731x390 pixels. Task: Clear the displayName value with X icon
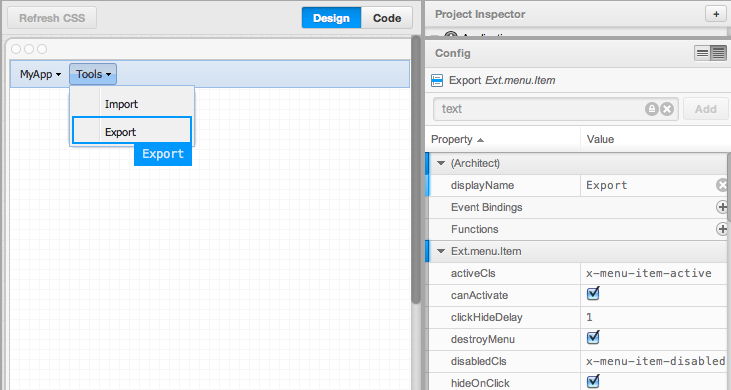723,185
